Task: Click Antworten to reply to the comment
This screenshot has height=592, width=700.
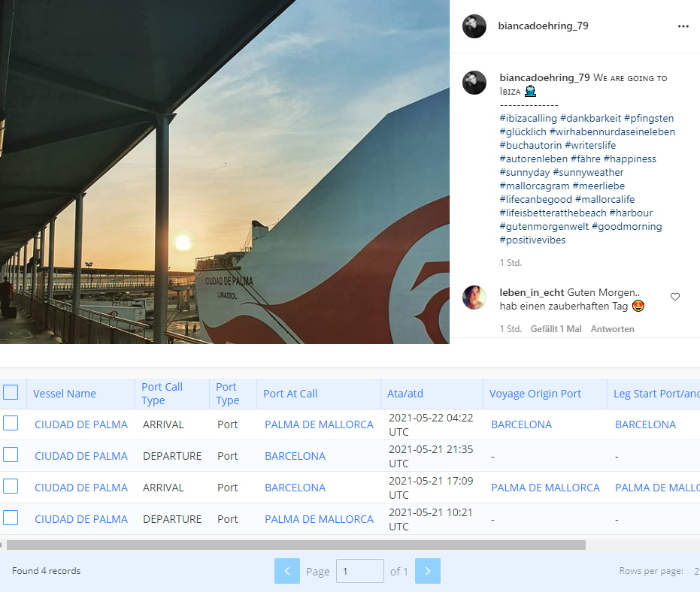Action: pos(612,329)
